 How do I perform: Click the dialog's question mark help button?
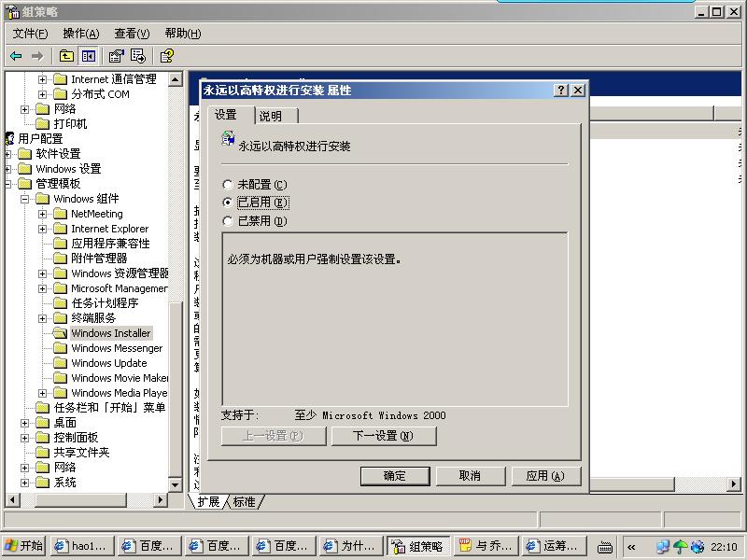click(x=560, y=91)
